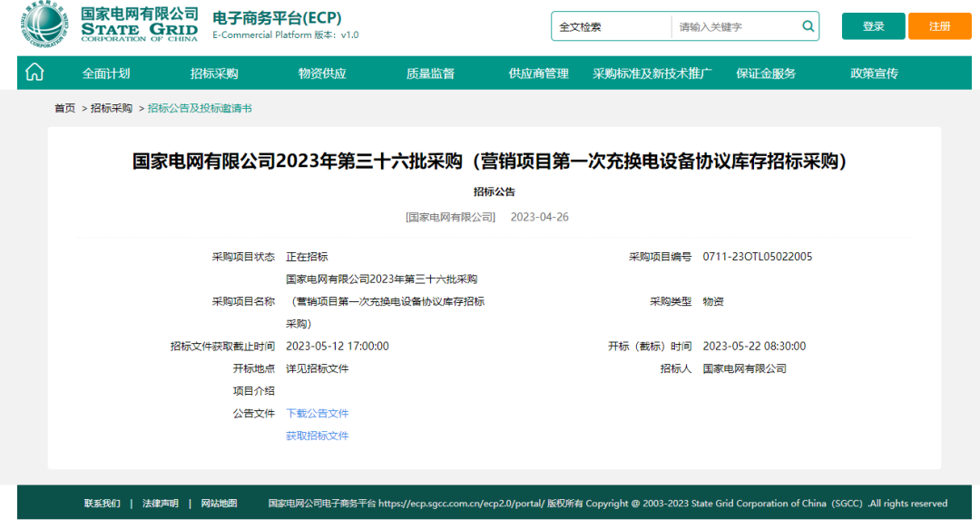
Task: Click the 采购类型 value 物资
Action: tap(713, 301)
